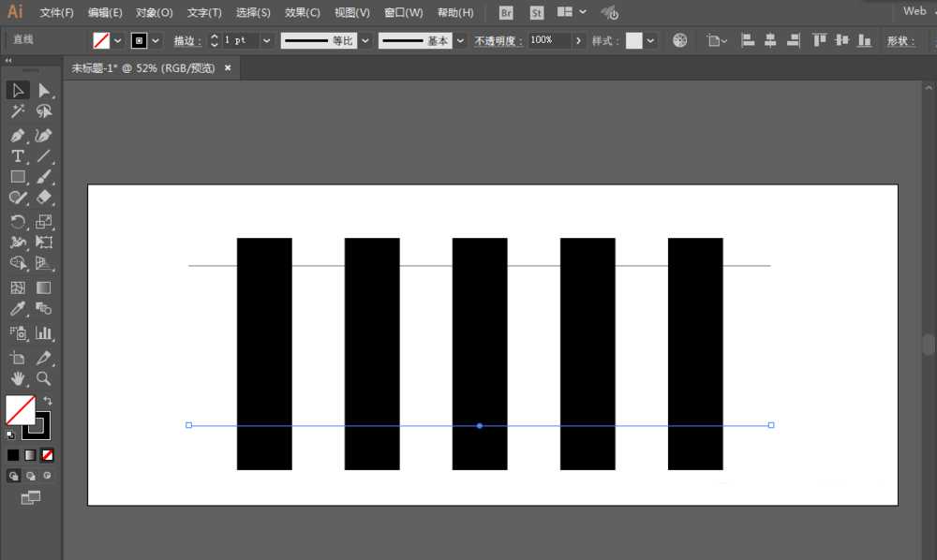Select the Type tool
The height and width of the screenshot is (560, 937).
[x=18, y=156]
